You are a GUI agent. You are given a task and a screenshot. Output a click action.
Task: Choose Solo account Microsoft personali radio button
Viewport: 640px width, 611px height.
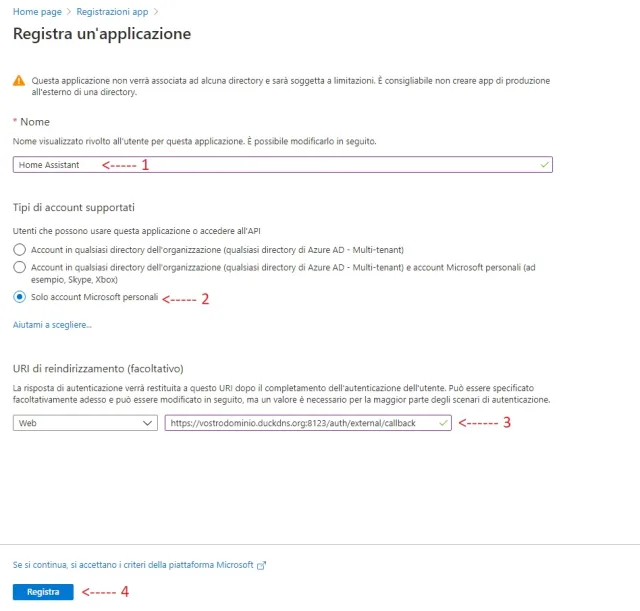pos(19,297)
